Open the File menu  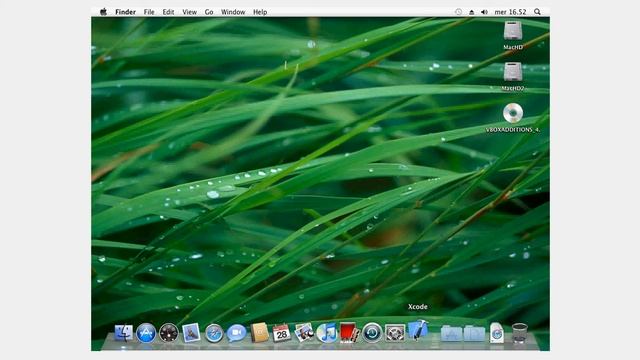pos(149,12)
